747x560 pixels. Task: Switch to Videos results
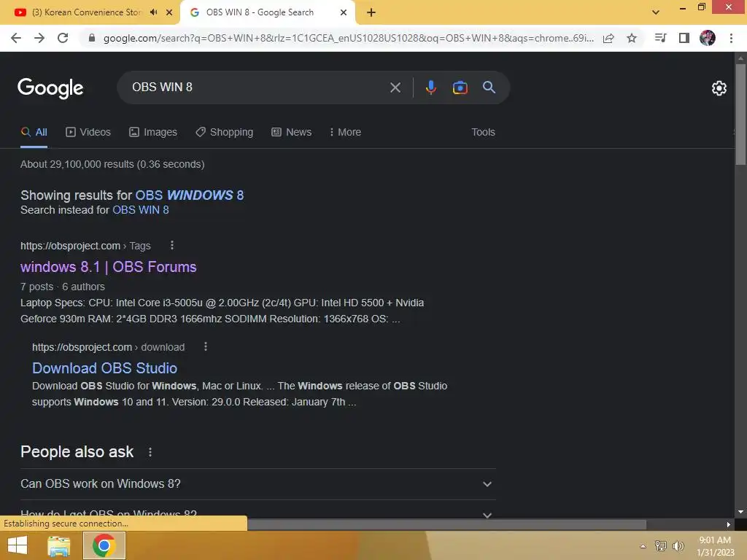88,133
